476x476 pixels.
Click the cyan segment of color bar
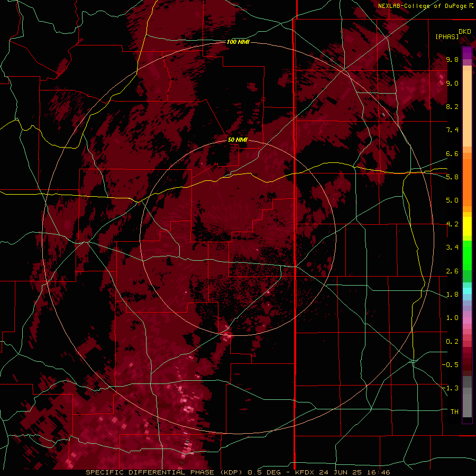467,291
